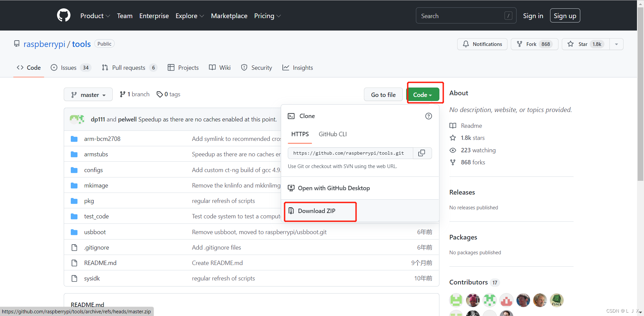Image resolution: width=644 pixels, height=316 pixels.
Task: Click the mkimage folder icon
Action: point(74,186)
